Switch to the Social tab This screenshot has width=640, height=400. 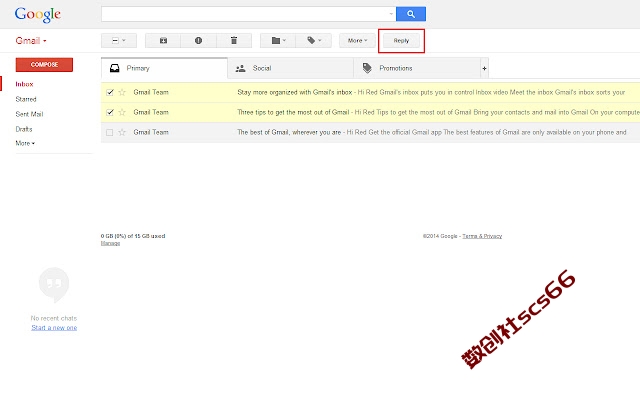pyautogui.click(x=290, y=68)
